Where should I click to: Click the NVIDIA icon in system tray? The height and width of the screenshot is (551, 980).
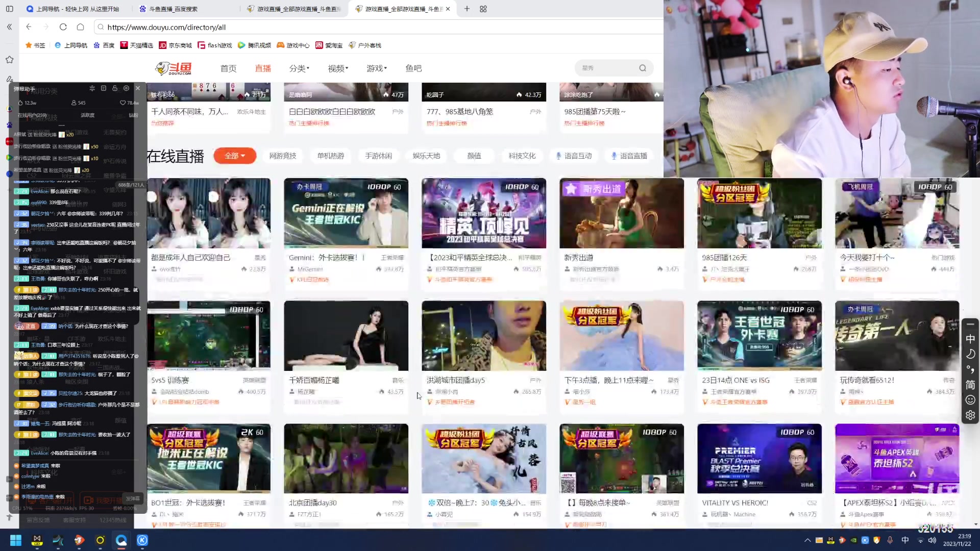pos(853,540)
